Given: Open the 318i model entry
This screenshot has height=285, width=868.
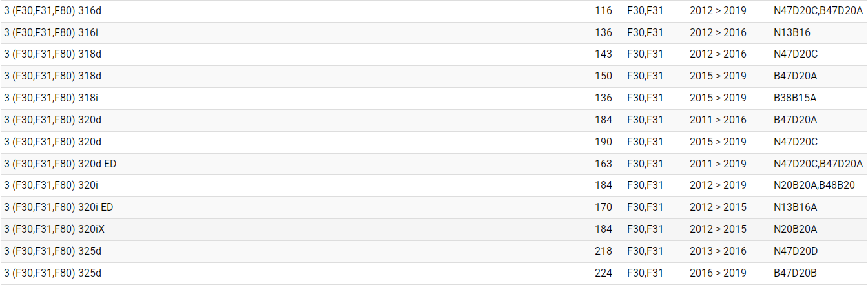Looking at the screenshot, I should [51, 98].
